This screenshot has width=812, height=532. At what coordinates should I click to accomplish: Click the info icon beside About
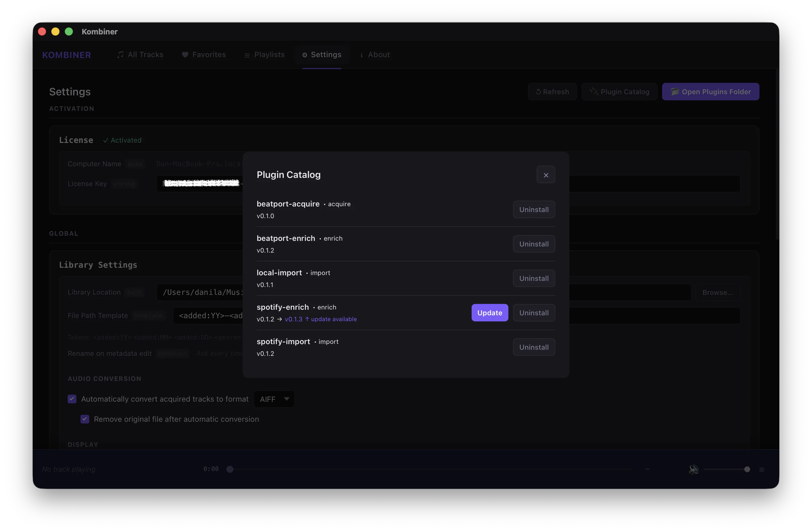361,55
